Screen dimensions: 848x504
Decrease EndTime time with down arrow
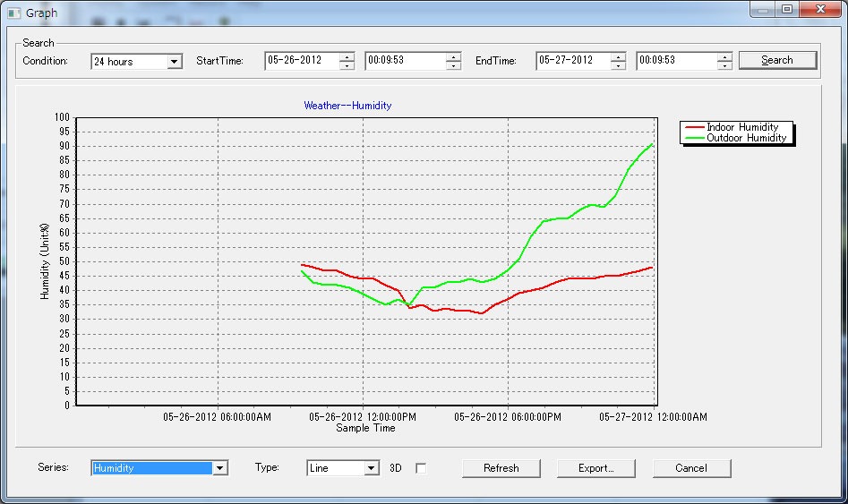click(724, 65)
